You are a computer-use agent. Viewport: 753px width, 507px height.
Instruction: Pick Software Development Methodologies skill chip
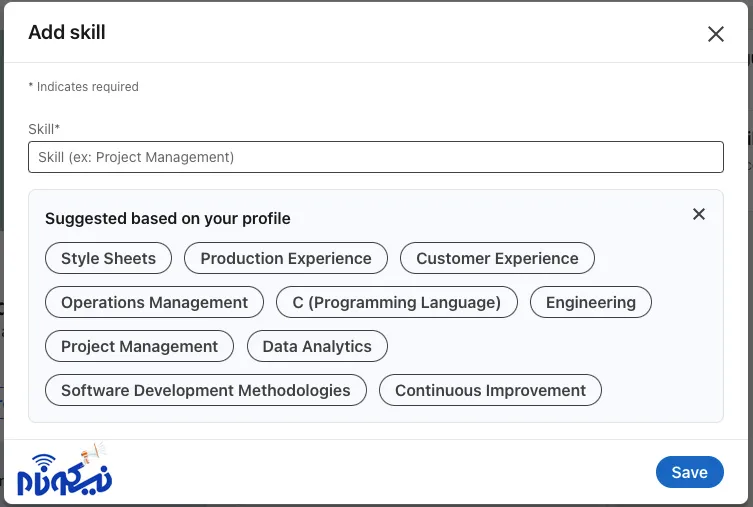[x=206, y=390]
